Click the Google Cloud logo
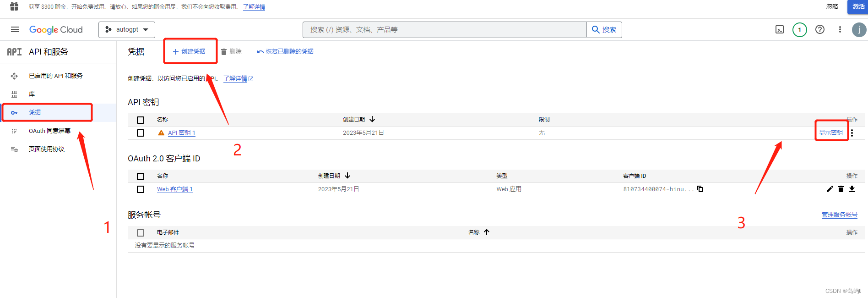Image resolution: width=868 pixels, height=298 pixels. [x=56, y=30]
